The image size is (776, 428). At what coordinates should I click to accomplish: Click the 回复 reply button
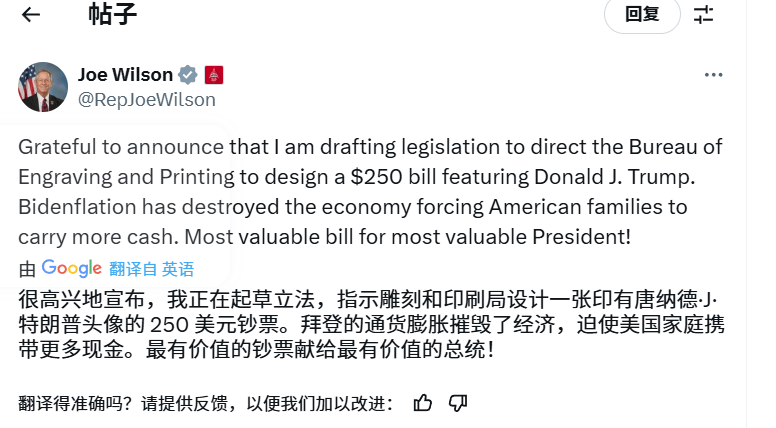coord(642,14)
